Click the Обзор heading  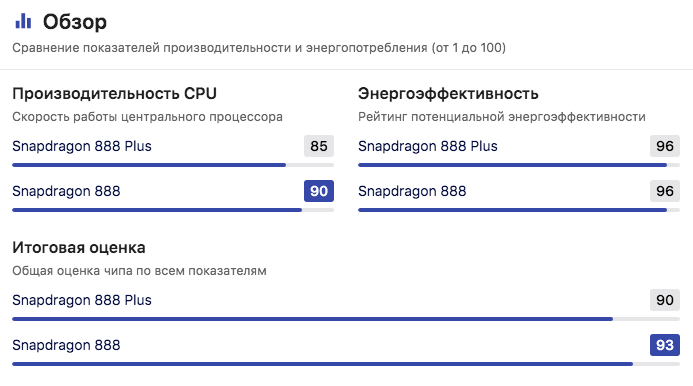click(75, 22)
